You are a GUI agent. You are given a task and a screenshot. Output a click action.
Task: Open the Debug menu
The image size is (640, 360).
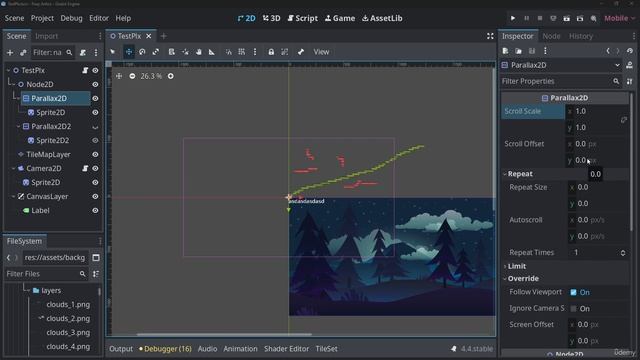pyautogui.click(x=71, y=18)
